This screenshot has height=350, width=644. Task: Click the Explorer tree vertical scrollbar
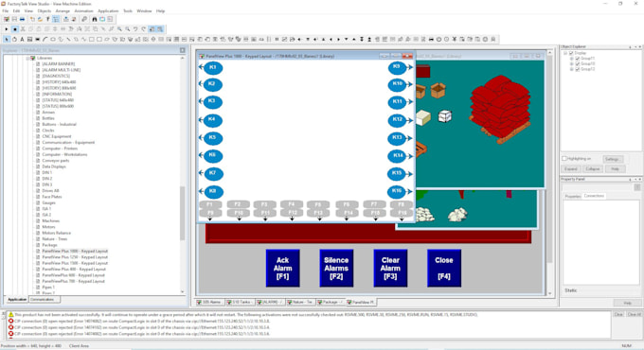[x=183, y=214]
